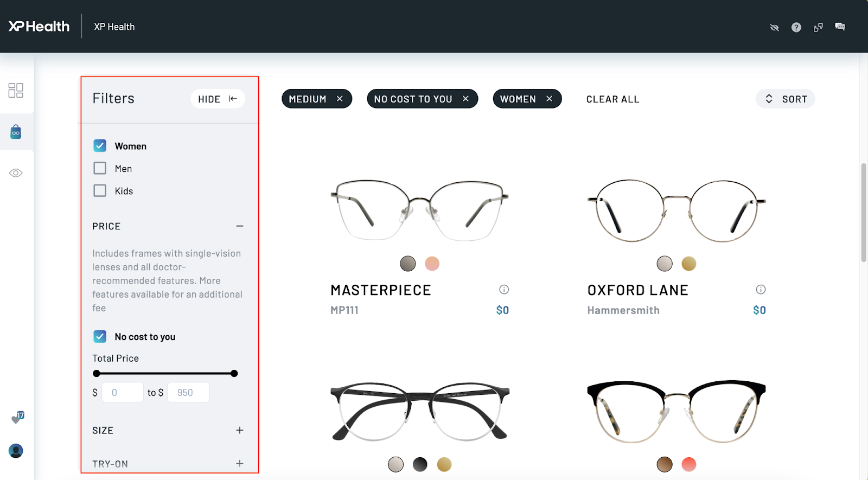Show info for Masterpiece MP111 frame
Image resolution: width=868 pixels, height=480 pixels.
[x=504, y=290]
